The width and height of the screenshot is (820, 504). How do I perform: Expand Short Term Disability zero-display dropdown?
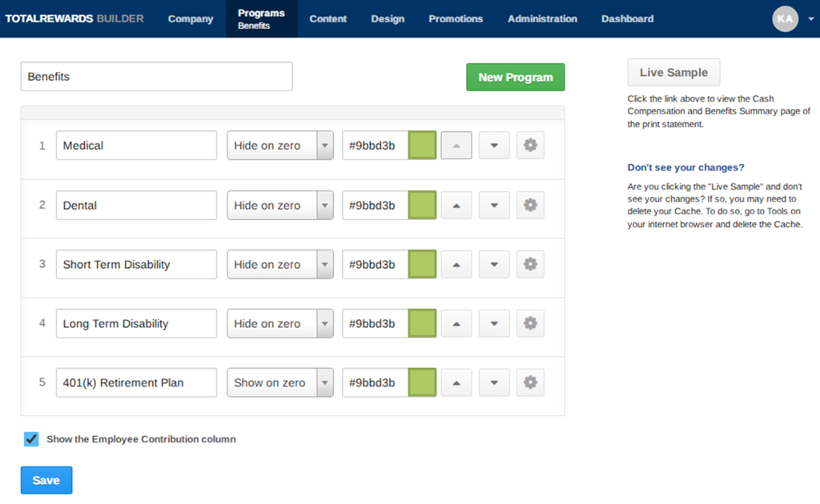[x=280, y=264]
